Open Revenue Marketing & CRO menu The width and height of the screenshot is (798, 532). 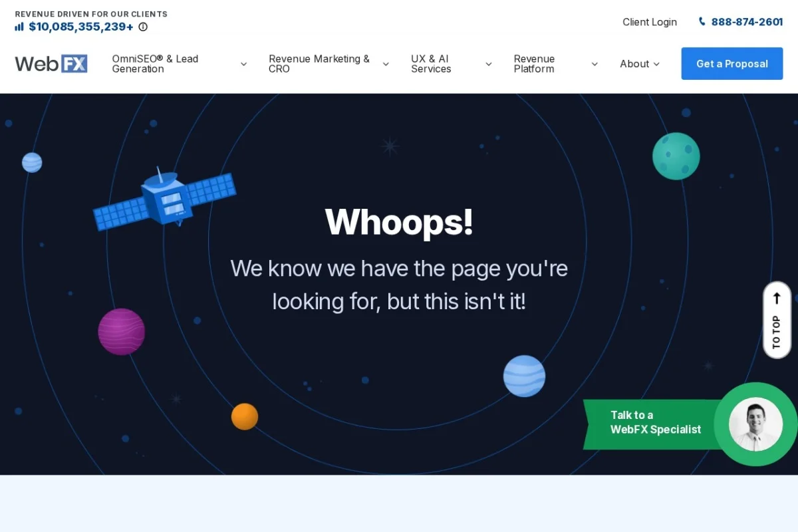(319, 64)
